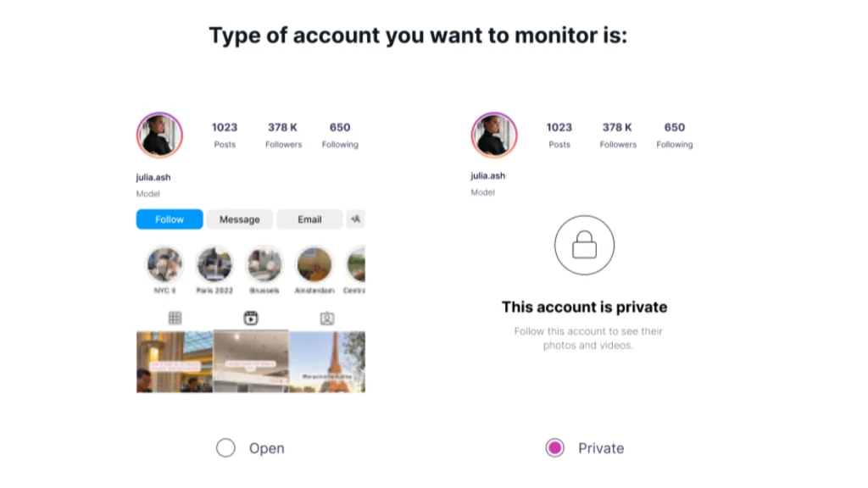Click the private account profile picture
Viewport: 868px width, 488px height.
494,135
